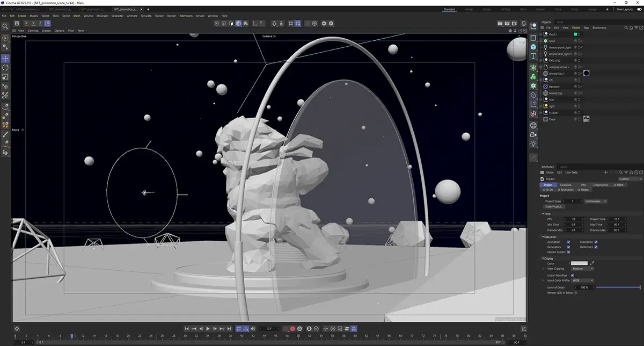This screenshot has height=346, width=644.
Task: Open the Centimeters unit dropdown
Action: [596, 201]
